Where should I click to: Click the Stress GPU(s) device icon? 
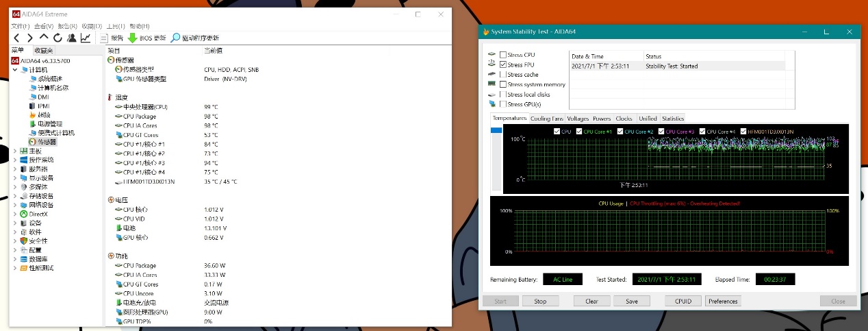pyautogui.click(x=492, y=104)
